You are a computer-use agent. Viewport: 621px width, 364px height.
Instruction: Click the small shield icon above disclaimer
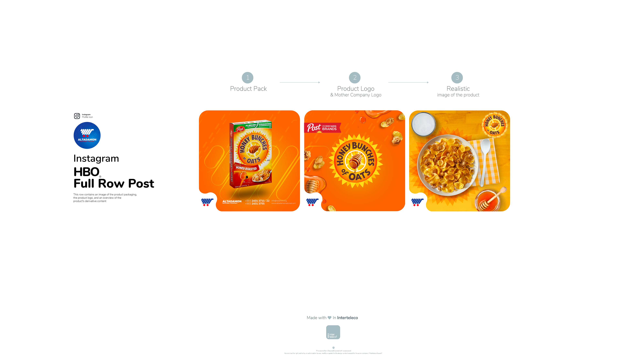(x=333, y=348)
